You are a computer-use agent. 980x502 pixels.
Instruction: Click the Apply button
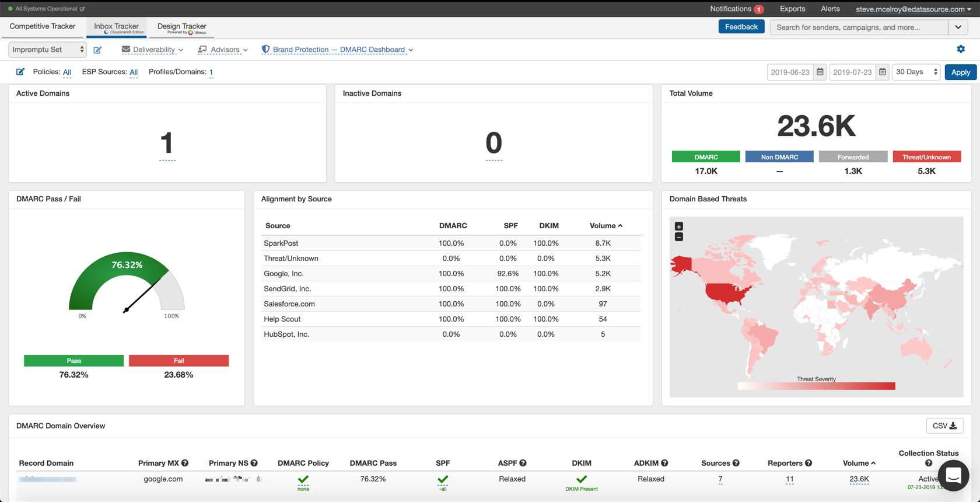(x=960, y=72)
